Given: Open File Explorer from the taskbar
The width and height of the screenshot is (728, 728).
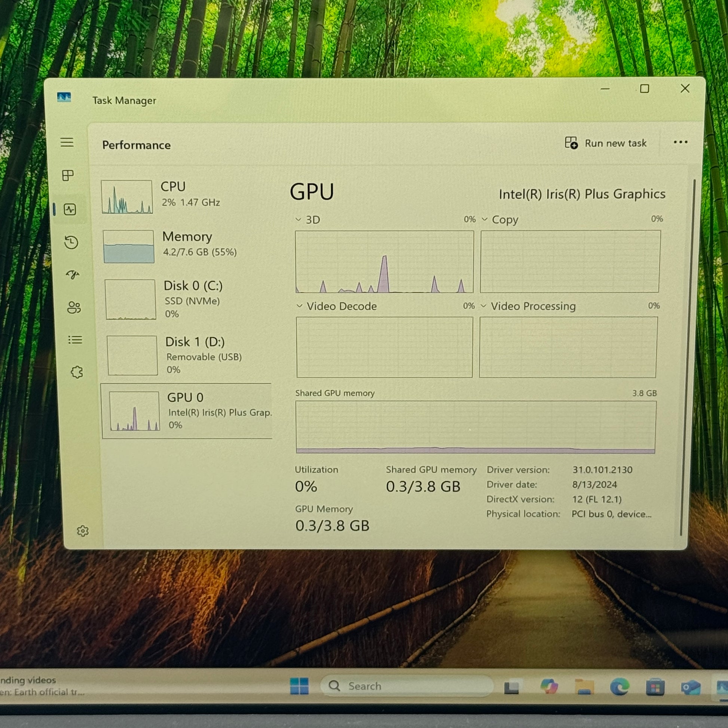Looking at the screenshot, I should click(x=584, y=687).
